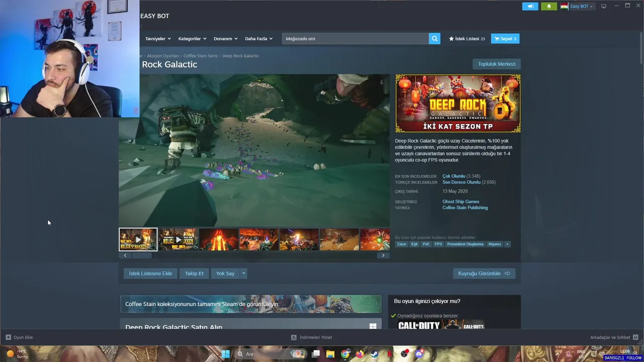The width and height of the screenshot is (644, 362).
Task: Open Discord from the taskbar
Action: [x=419, y=354]
